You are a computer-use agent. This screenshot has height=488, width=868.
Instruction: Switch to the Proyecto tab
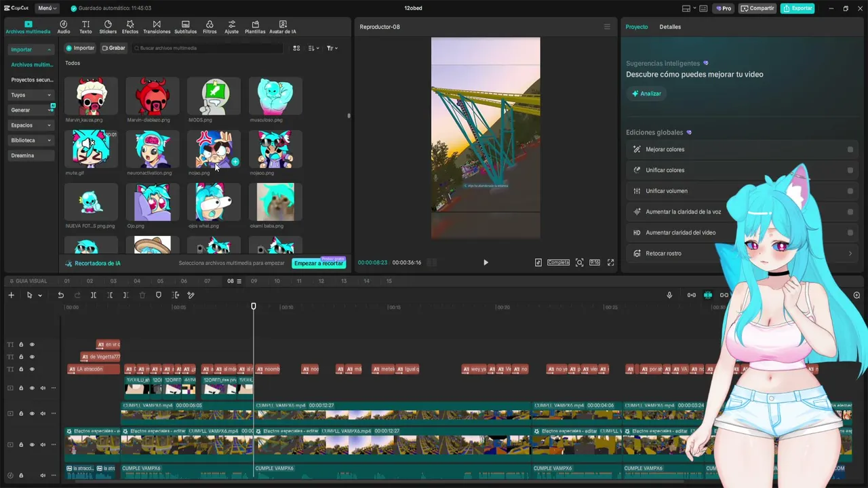(637, 27)
